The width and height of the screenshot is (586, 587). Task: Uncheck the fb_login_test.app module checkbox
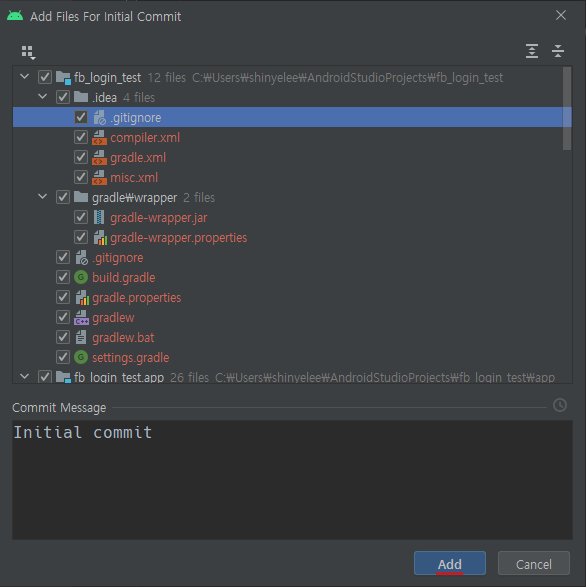coord(45,377)
